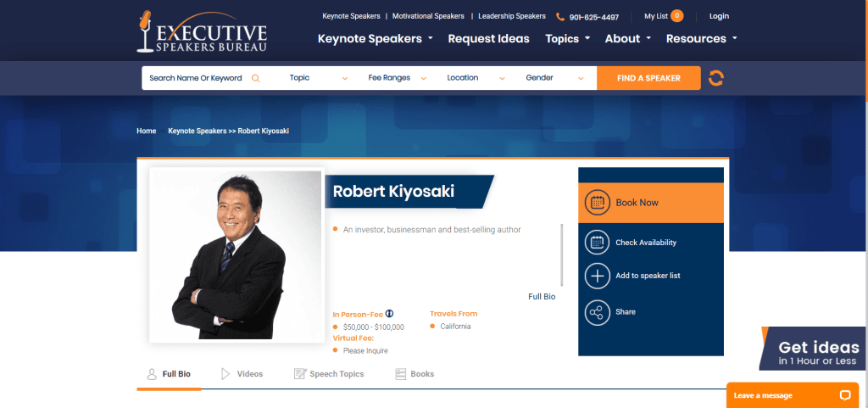Screen dimensions: 868x408
Task: Expand the Topics menu
Action: tap(567, 39)
